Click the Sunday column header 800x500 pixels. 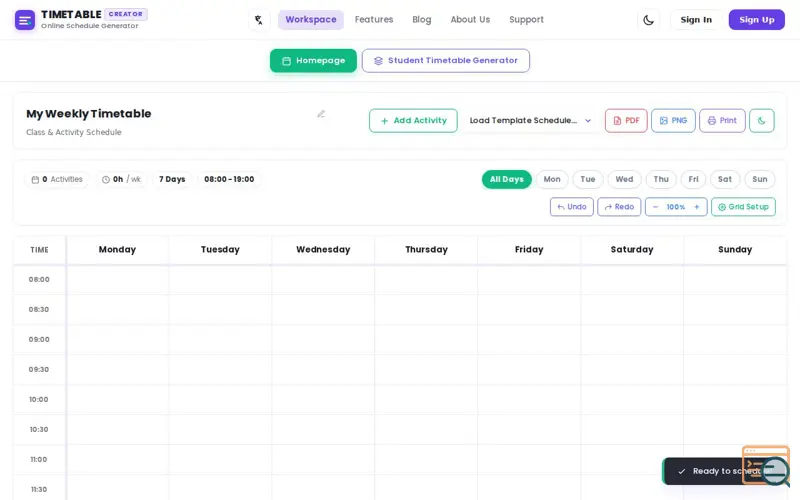pos(735,250)
